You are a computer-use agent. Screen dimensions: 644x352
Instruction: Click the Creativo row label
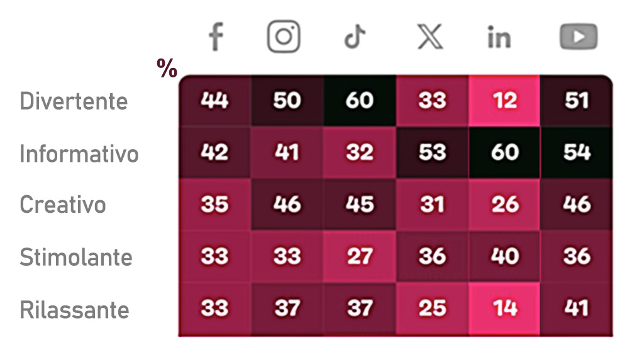click(x=63, y=205)
